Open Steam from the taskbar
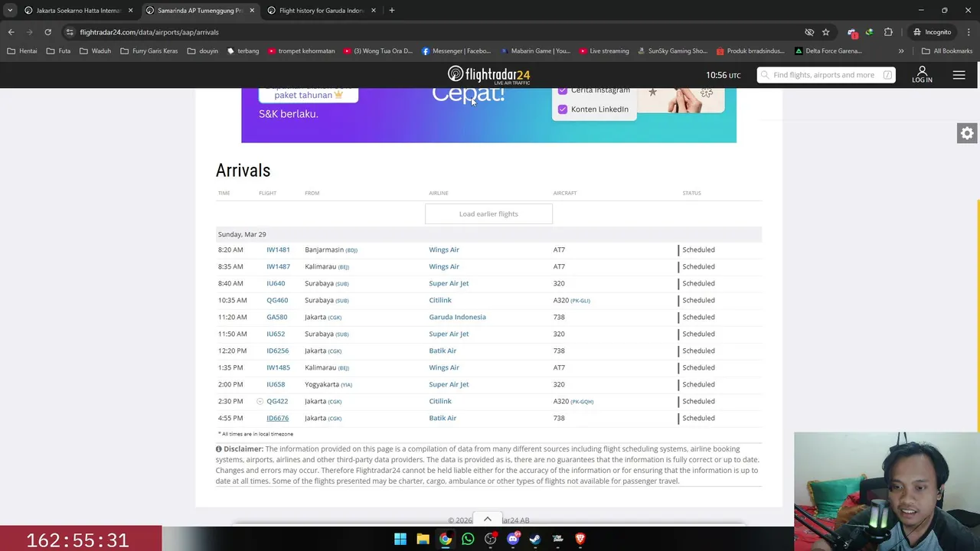Viewport: 980px width, 551px height. (x=535, y=539)
